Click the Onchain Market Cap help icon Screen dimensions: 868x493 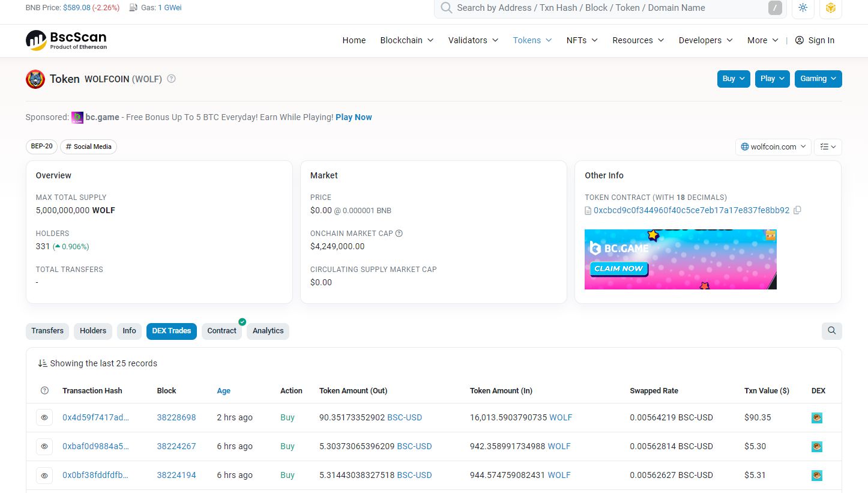tap(399, 234)
